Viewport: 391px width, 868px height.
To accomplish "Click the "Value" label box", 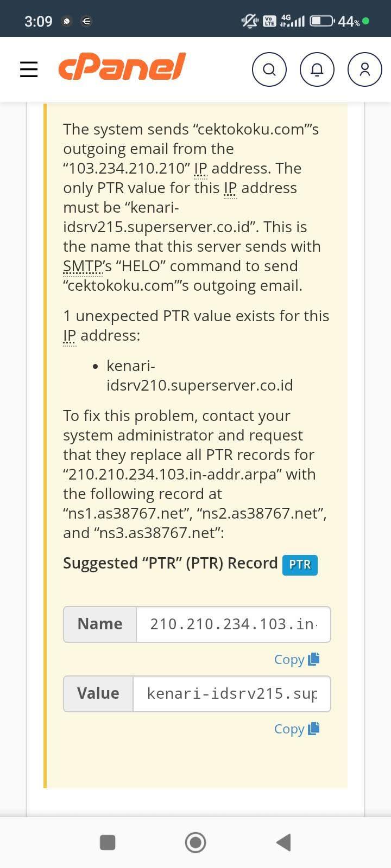I will 98,694.
